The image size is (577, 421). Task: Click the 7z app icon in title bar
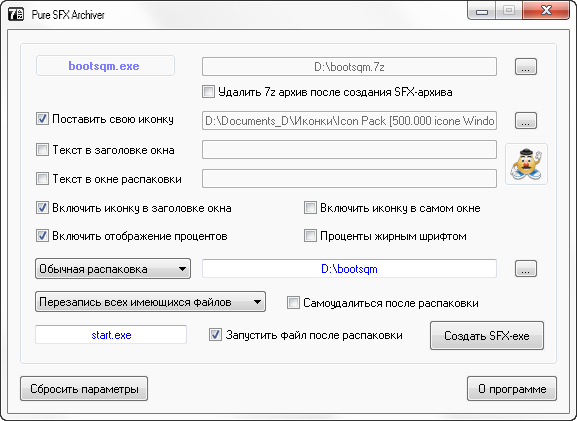pos(16,14)
